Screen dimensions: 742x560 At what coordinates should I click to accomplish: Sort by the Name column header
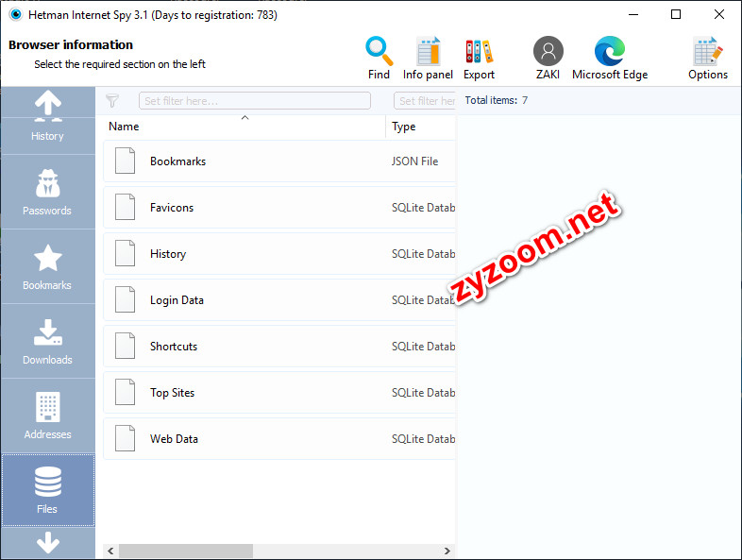[x=245, y=127]
